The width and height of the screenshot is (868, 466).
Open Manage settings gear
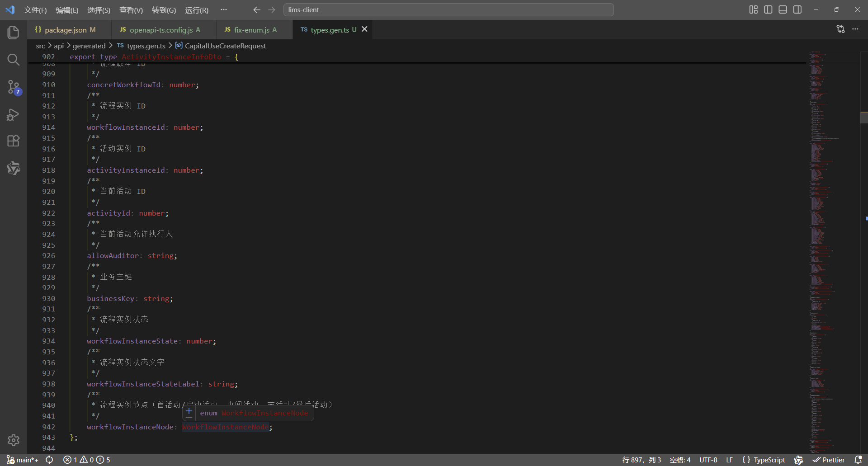pos(14,440)
